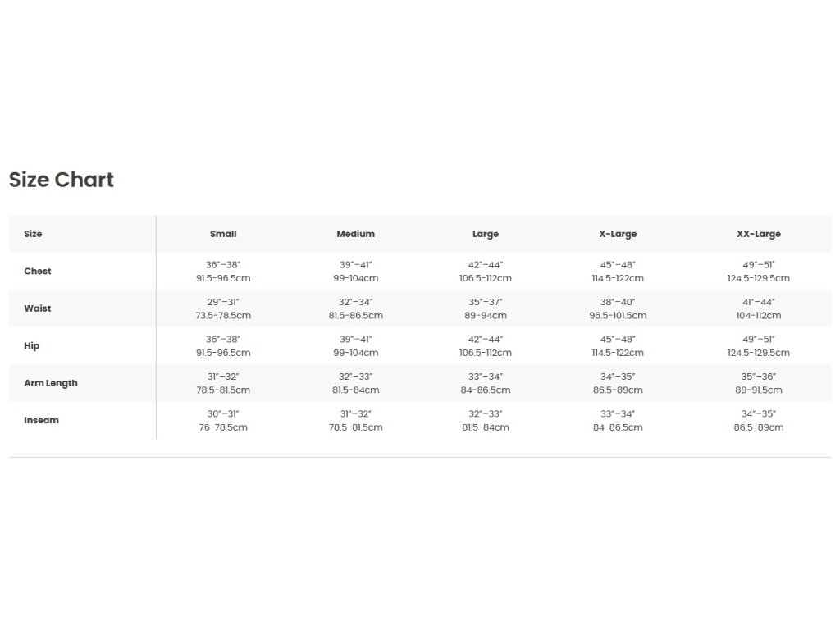Click X-Large chest value 45"-48"

pos(618,265)
